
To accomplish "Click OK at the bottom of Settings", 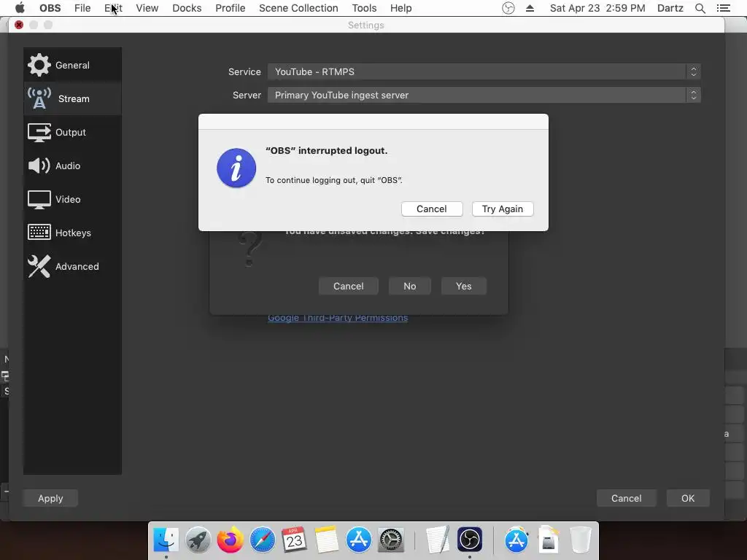I will (687, 498).
